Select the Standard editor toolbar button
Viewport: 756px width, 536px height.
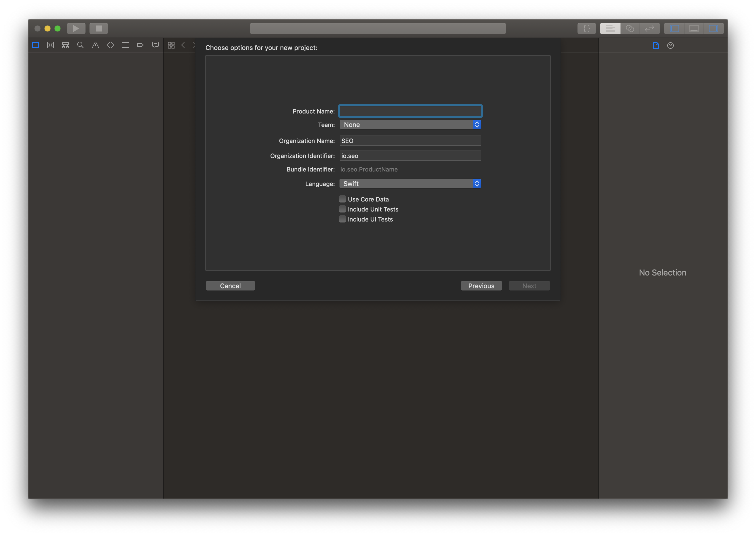point(610,29)
